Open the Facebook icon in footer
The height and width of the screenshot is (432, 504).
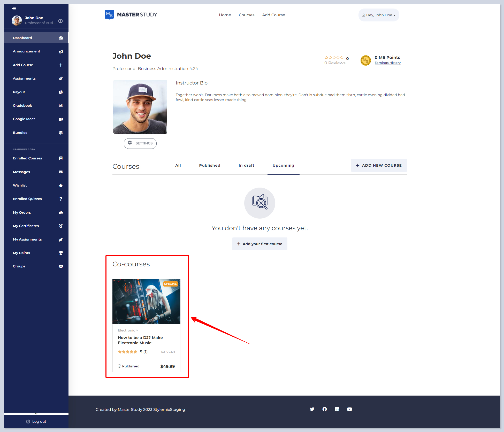[x=325, y=409]
